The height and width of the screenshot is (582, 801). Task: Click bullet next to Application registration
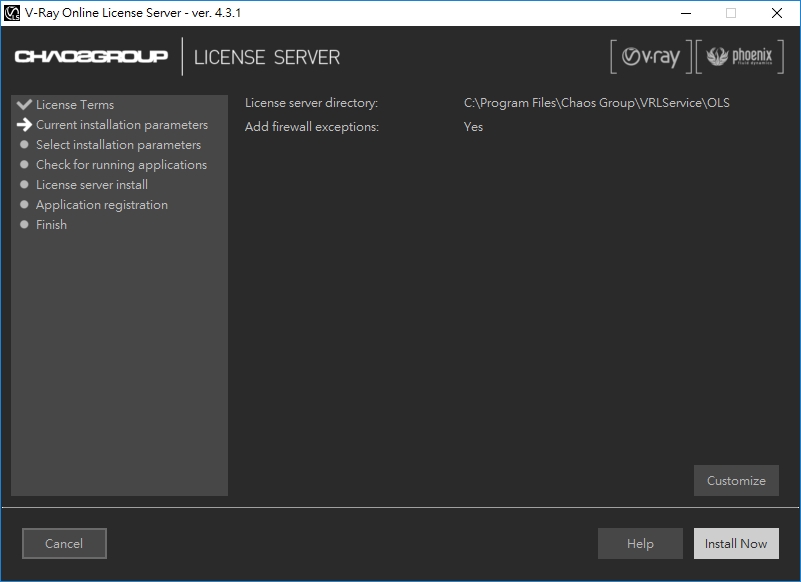click(x=24, y=204)
